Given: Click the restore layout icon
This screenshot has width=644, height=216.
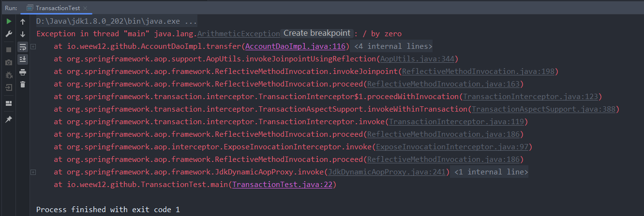Looking at the screenshot, I should (x=8, y=103).
